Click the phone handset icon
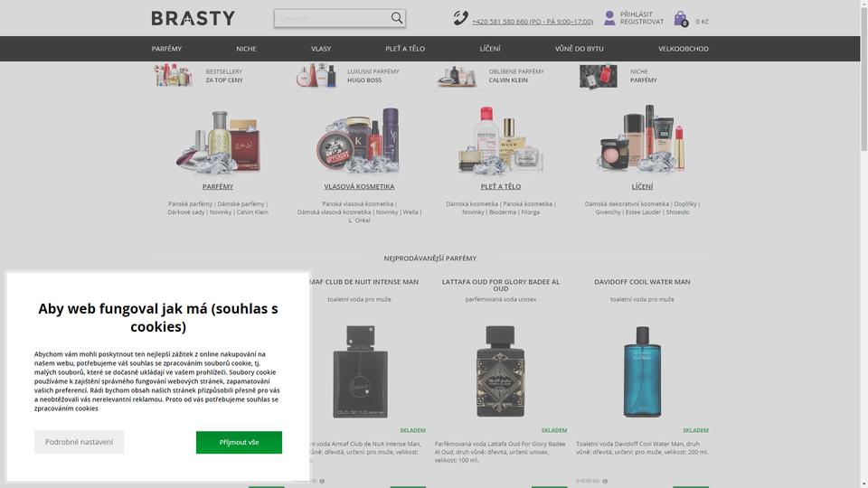868x488 pixels. 460,18
